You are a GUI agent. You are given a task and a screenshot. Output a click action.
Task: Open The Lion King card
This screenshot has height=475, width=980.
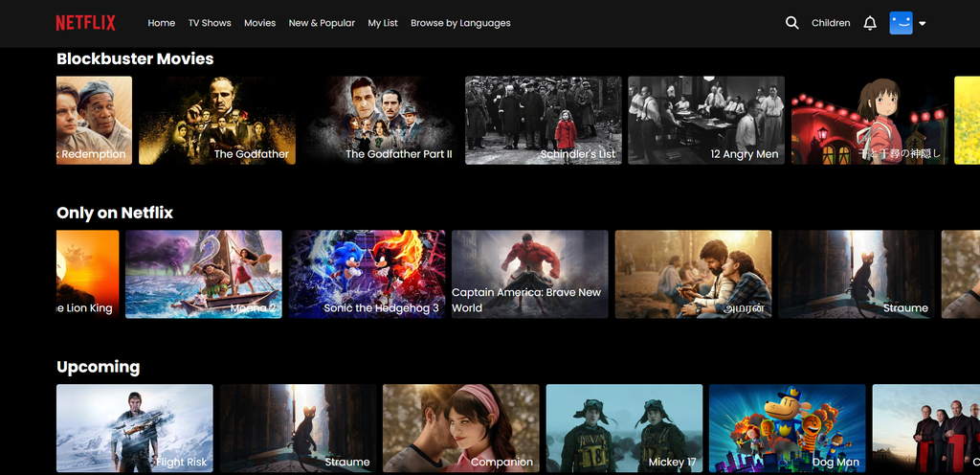click(x=87, y=275)
